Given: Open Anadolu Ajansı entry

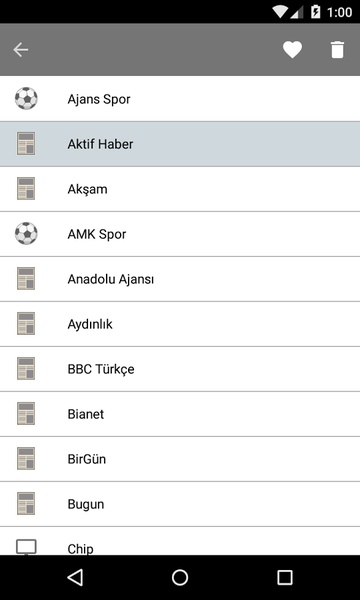Looking at the screenshot, I should click(x=180, y=279).
